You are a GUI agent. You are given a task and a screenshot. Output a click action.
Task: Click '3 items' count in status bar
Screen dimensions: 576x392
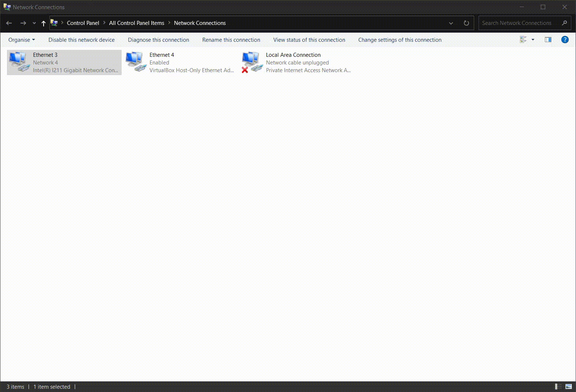click(15, 387)
